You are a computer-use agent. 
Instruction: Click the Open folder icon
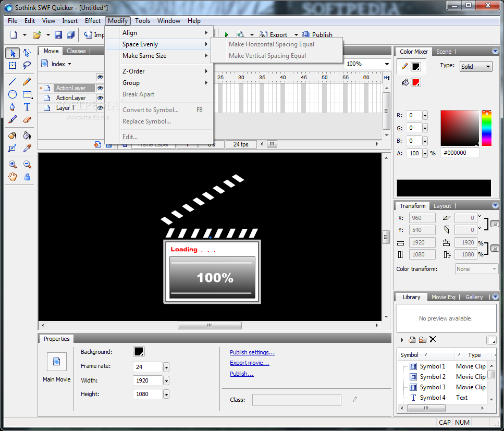(37, 34)
